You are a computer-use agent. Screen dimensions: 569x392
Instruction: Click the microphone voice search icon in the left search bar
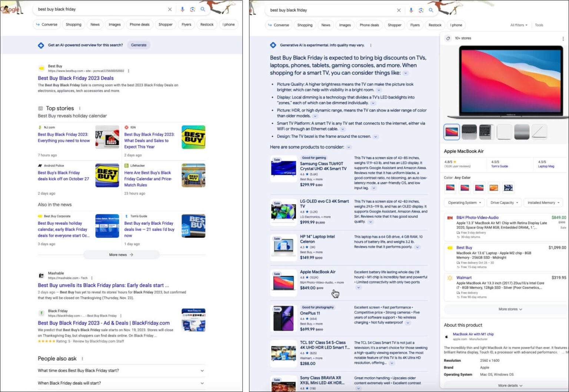coord(182,9)
